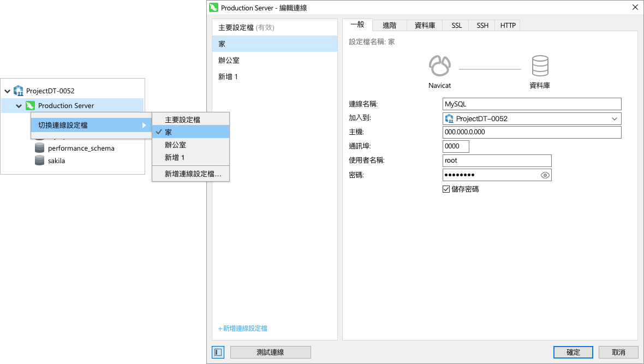644x364 pixels.
Task: Click the 資料庫 cylinder icon in diagram
Action: point(540,65)
